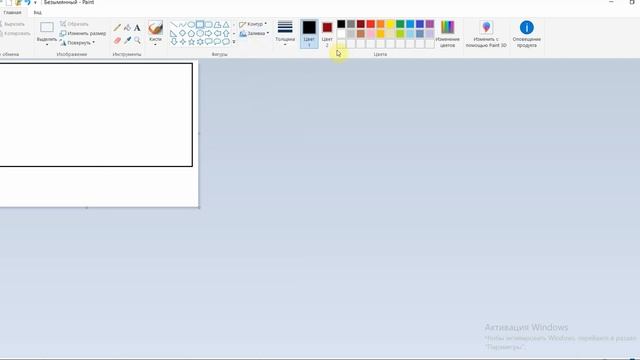Select the Text tool (letter A)
This screenshot has height=360, width=640.
point(137,28)
